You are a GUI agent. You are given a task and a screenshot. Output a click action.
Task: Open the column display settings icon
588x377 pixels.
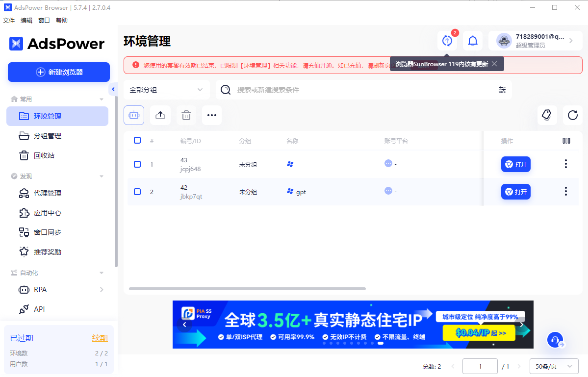pos(566,141)
